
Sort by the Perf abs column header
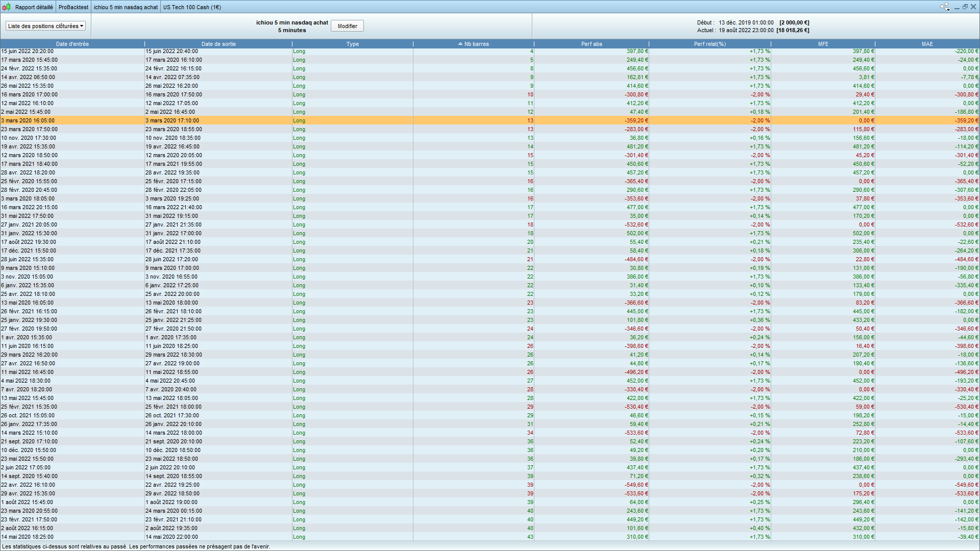tap(591, 44)
